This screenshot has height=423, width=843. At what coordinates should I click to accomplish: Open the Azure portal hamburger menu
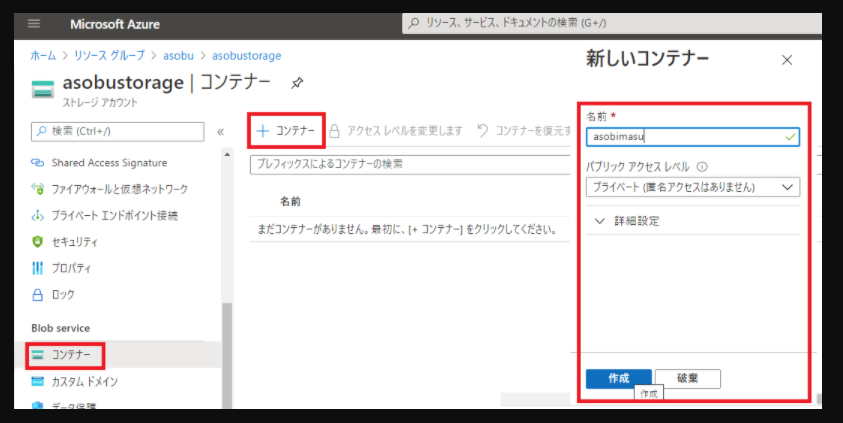point(34,24)
